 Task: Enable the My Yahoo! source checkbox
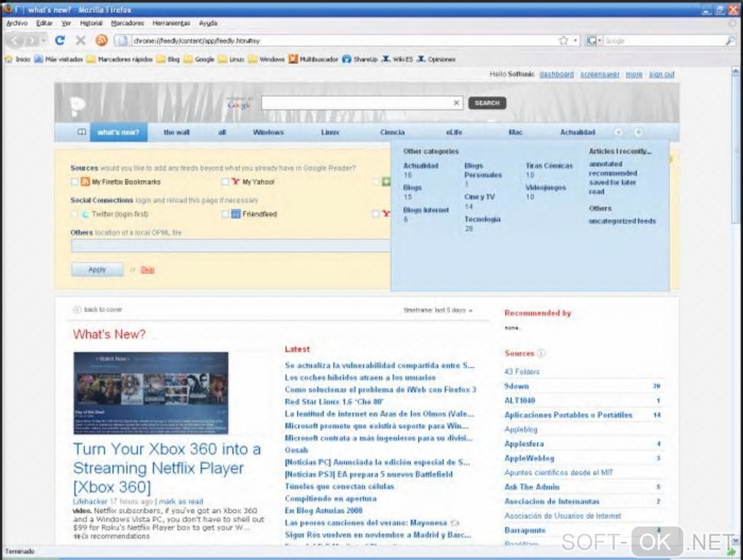(x=226, y=182)
